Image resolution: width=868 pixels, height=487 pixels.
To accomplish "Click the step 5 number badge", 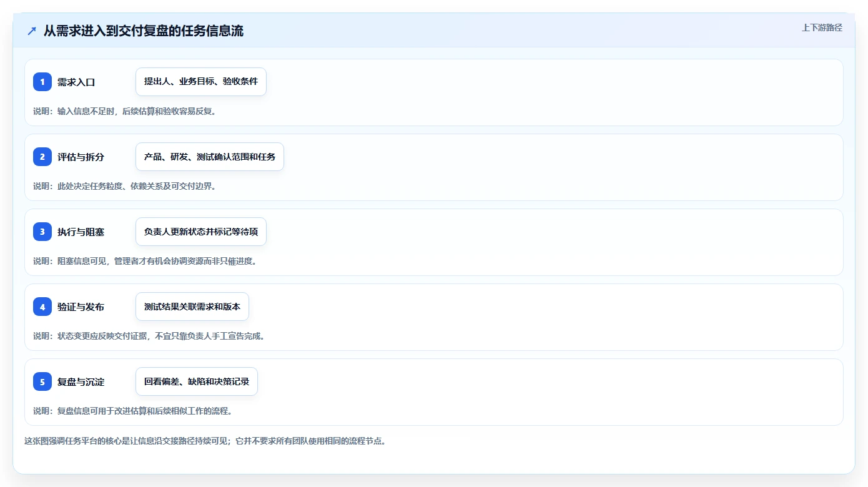I will pyautogui.click(x=42, y=381).
